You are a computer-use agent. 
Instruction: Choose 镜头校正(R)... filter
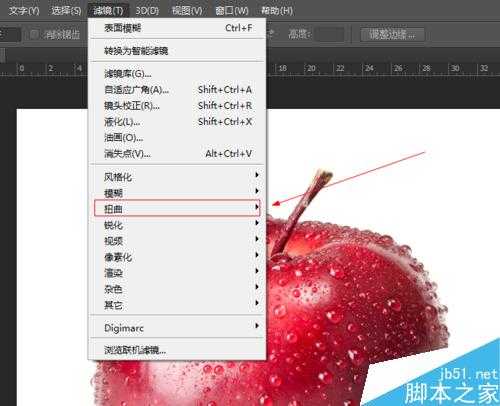tap(177, 106)
